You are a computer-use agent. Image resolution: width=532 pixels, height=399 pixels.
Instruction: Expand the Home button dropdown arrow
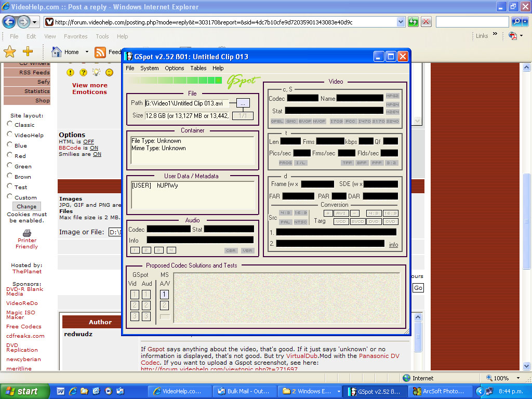pos(87,52)
